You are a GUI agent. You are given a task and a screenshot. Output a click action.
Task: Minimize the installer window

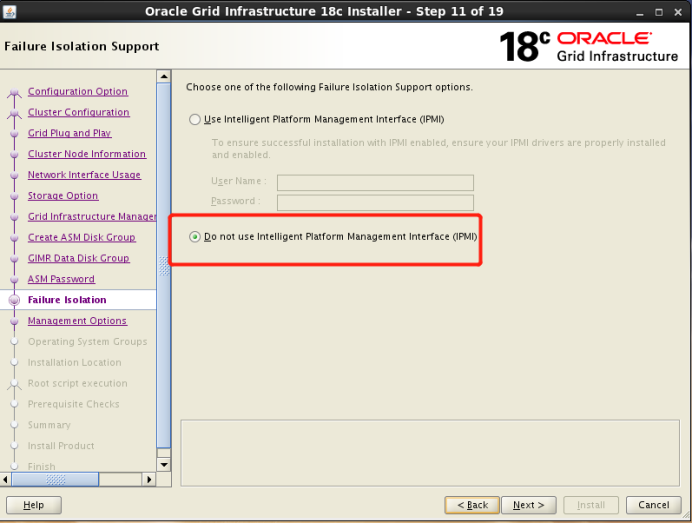tap(640, 12)
